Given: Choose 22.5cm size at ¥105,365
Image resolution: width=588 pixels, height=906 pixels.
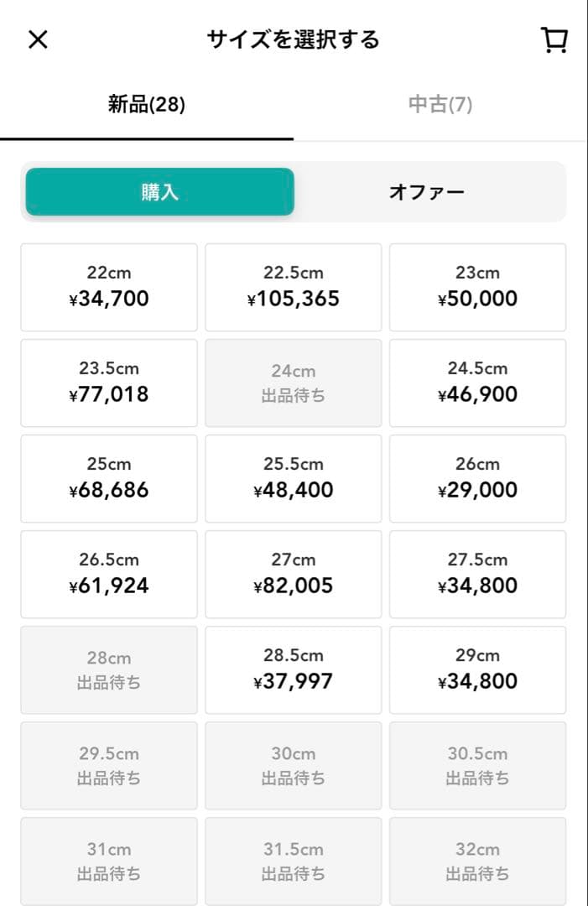Looking at the screenshot, I should (x=294, y=287).
